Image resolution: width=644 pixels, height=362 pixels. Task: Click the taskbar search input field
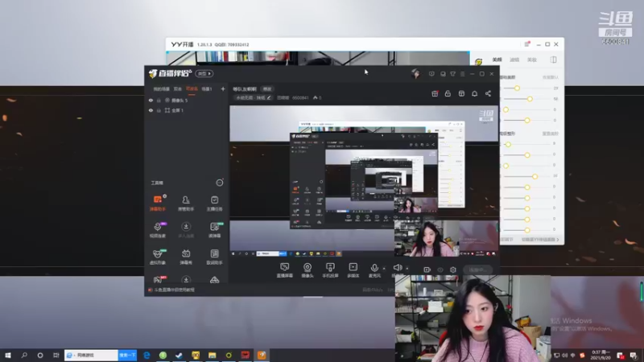tap(91, 355)
